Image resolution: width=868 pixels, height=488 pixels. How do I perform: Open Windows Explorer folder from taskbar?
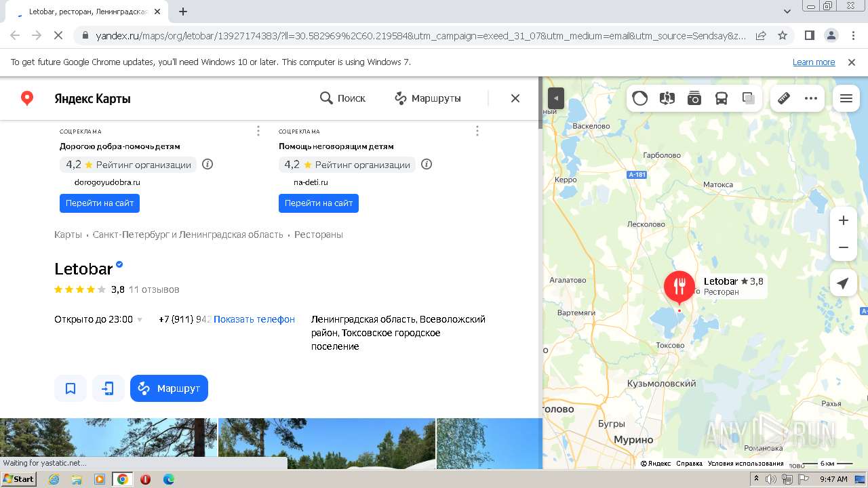coord(77,479)
